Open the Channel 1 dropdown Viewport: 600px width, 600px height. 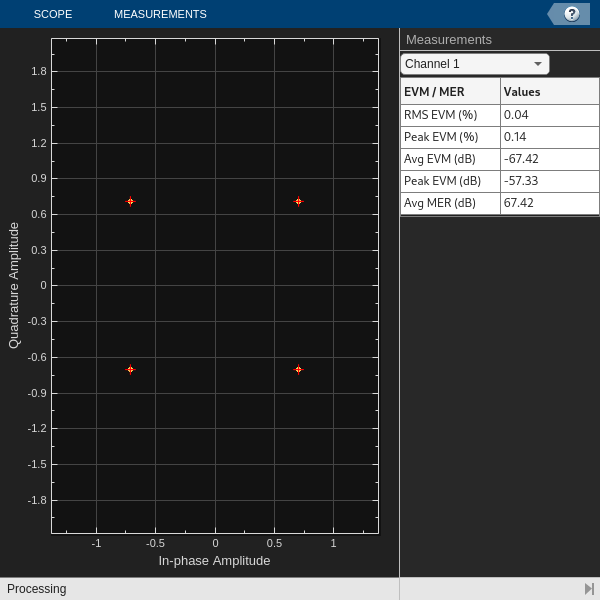(x=475, y=64)
